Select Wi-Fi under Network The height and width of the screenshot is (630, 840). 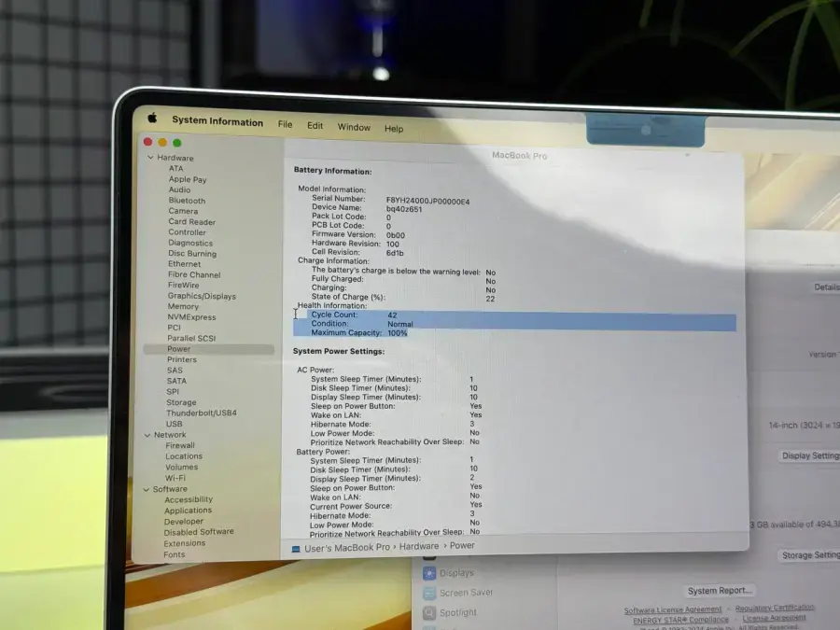pos(175,478)
